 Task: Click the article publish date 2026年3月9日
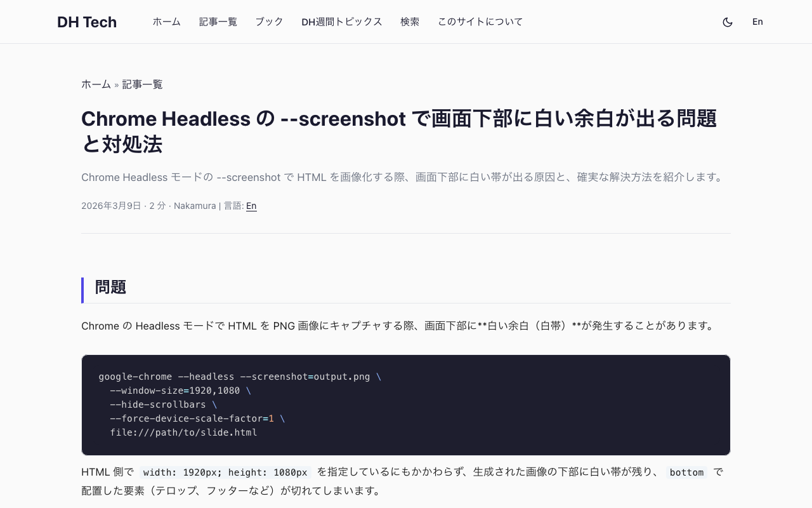(x=112, y=206)
